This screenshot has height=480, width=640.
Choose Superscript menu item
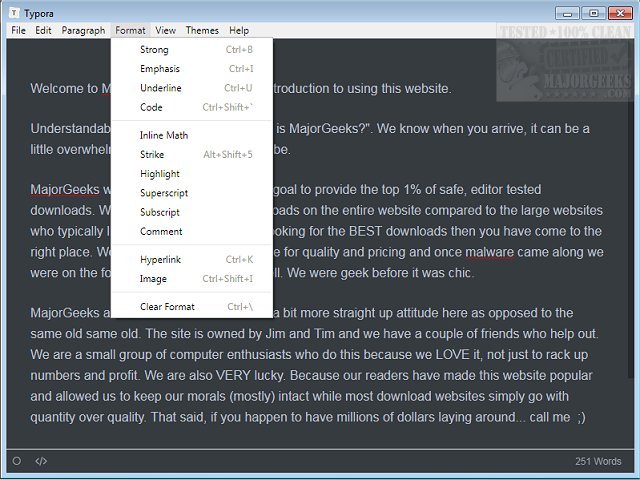pos(192,193)
